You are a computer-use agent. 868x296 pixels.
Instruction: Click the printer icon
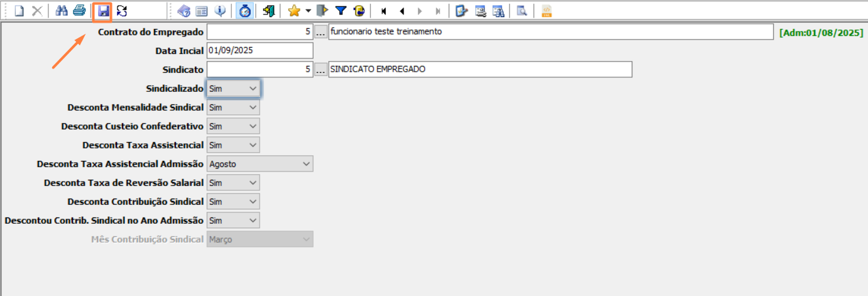point(79,11)
